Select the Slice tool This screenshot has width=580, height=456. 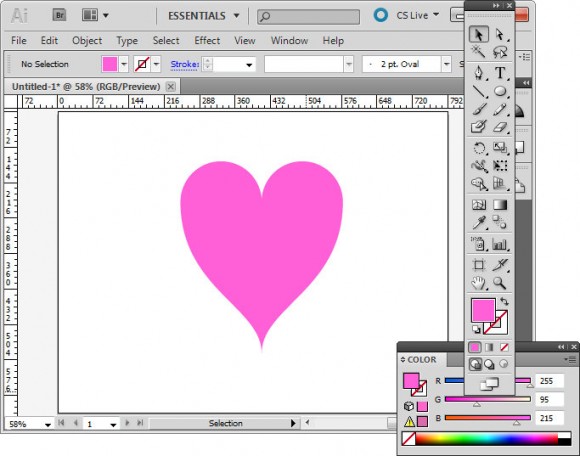point(500,265)
